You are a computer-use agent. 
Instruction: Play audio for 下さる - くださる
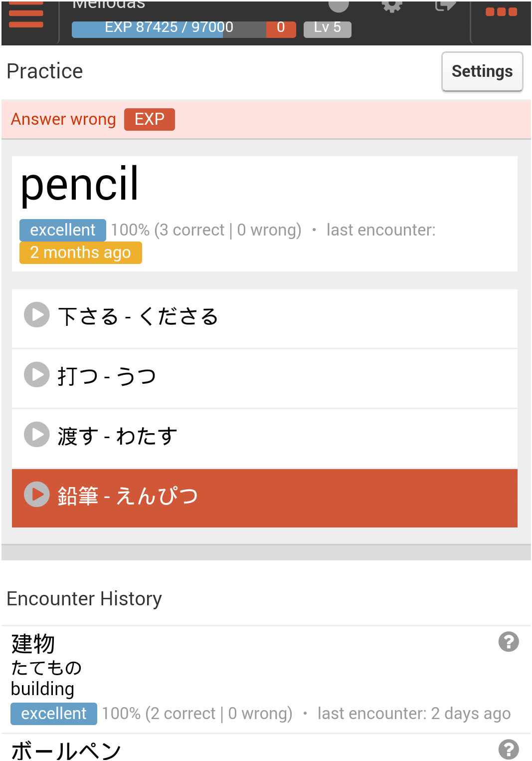coord(37,315)
